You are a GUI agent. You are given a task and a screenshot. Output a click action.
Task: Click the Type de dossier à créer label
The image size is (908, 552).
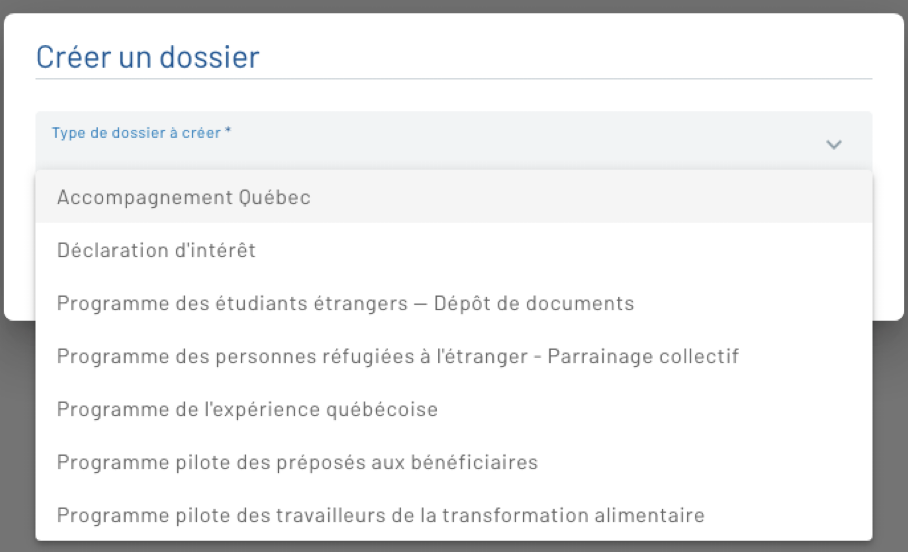[x=142, y=132]
